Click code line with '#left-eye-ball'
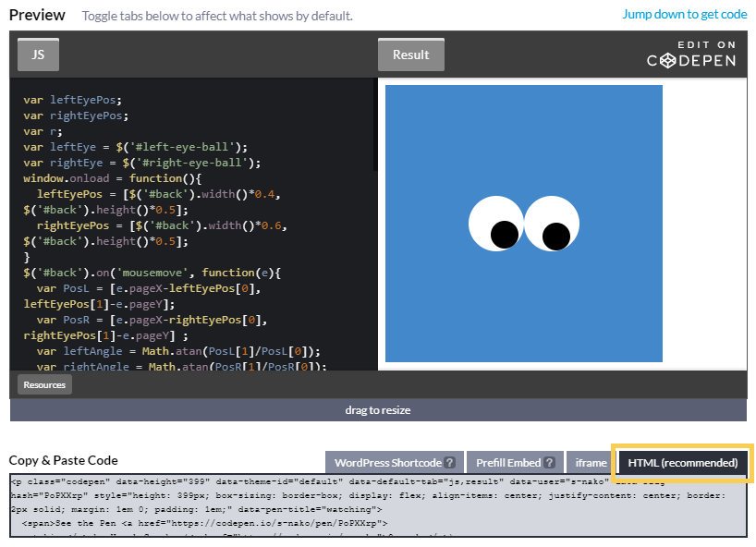Viewport: 756px width, 547px height. (135, 147)
